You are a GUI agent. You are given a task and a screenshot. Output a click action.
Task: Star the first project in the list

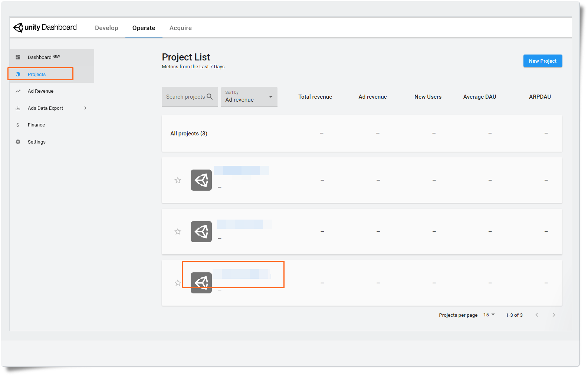[x=178, y=180]
